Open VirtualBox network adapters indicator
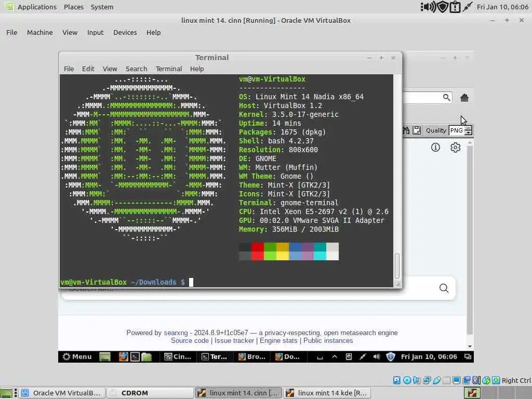 pyautogui.click(x=427, y=380)
